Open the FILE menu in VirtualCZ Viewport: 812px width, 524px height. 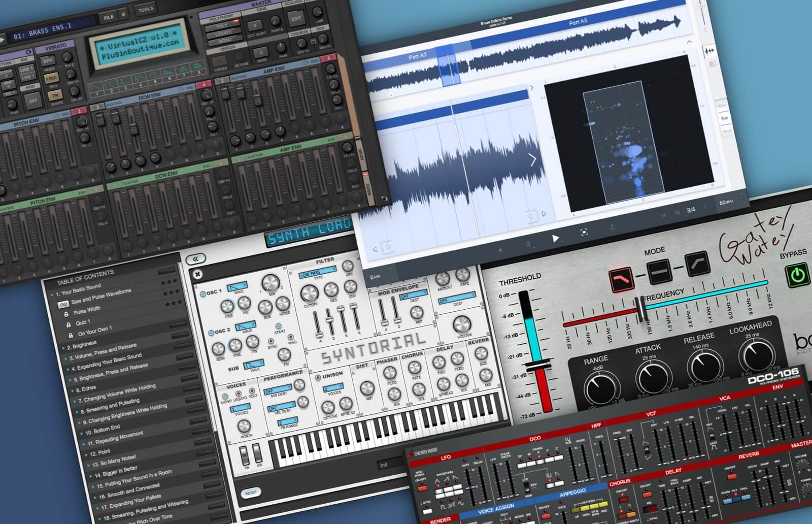[x=109, y=17]
